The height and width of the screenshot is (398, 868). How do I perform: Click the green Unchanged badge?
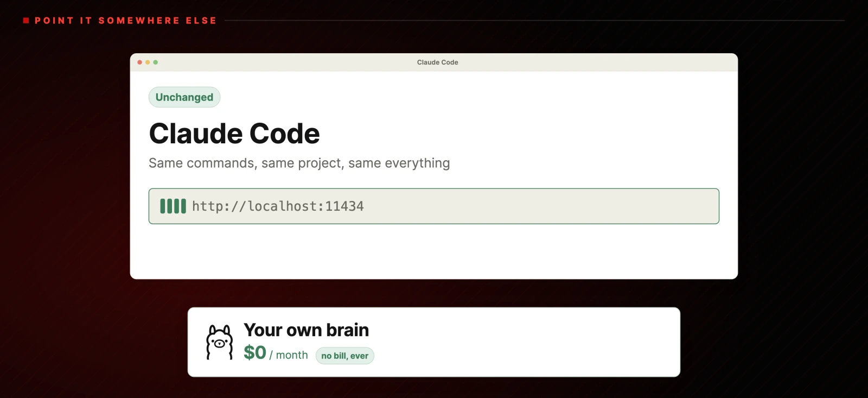click(184, 97)
